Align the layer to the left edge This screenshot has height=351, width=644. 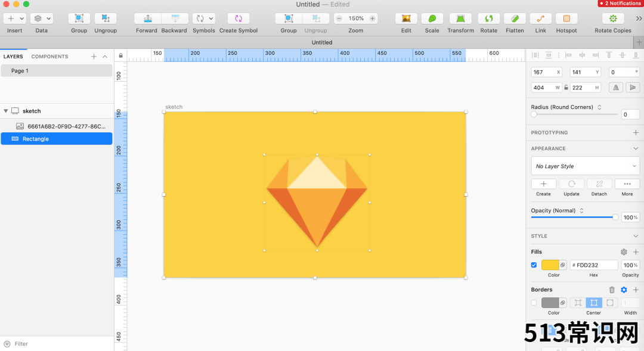(568, 55)
